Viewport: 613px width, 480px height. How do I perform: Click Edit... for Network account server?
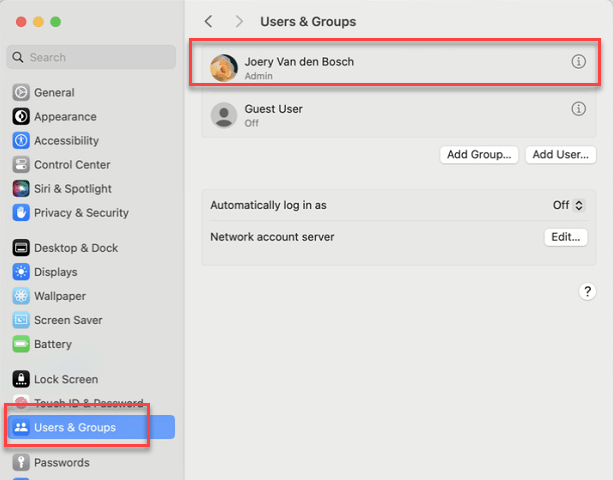566,237
